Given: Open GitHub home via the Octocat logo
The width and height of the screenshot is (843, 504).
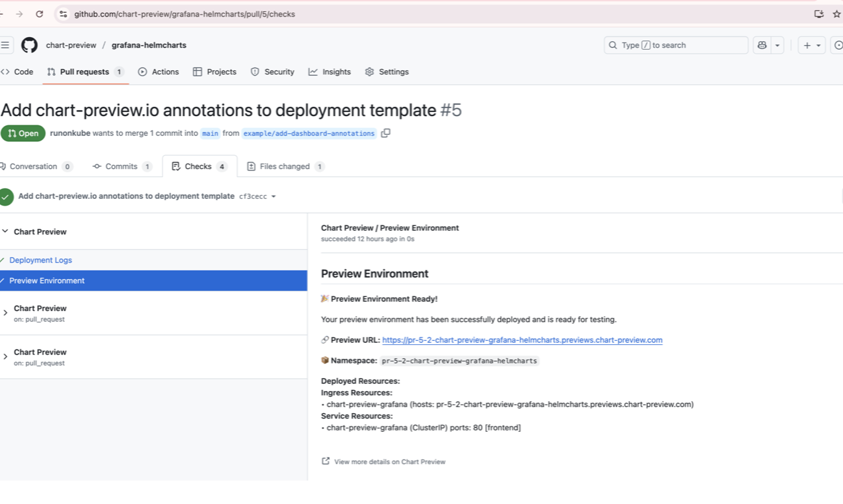Looking at the screenshot, I should (x=29, y=44).
